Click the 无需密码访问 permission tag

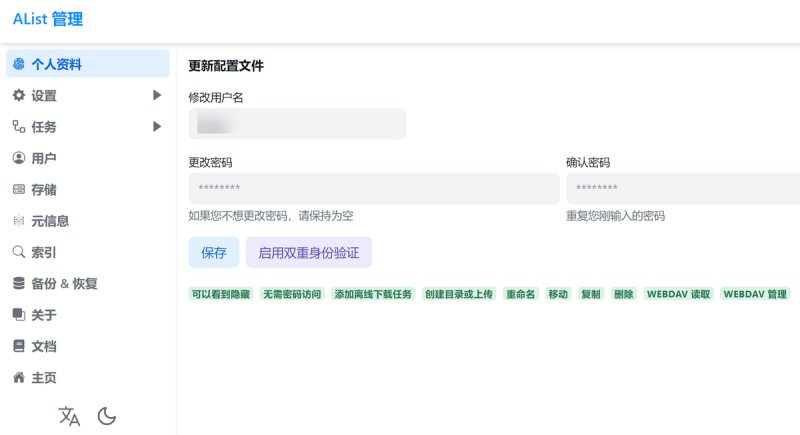pyautogui.click(x=292, y=294)
